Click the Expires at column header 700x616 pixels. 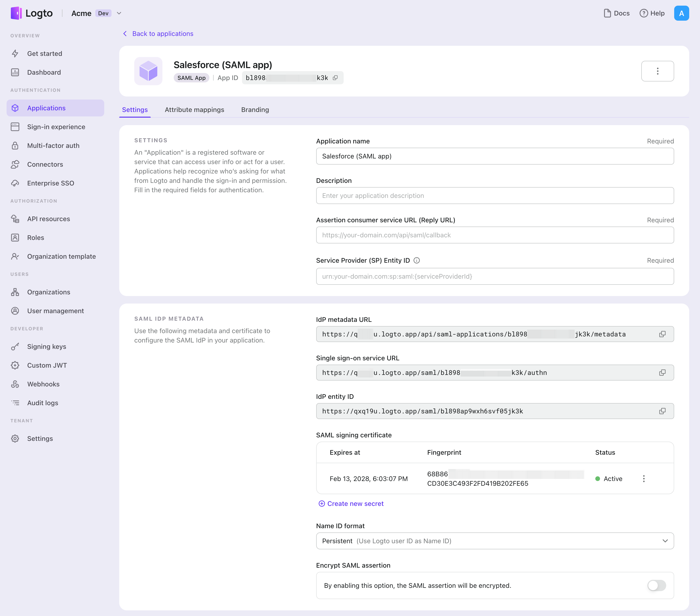pyautogui.click(x=345, y=452)
